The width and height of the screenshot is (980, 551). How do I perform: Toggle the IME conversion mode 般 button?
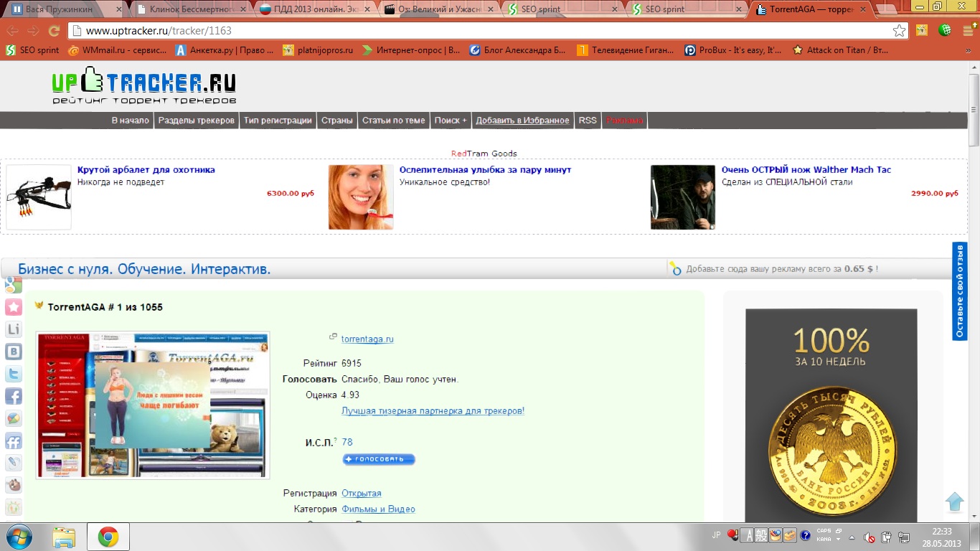pos(760,535)
